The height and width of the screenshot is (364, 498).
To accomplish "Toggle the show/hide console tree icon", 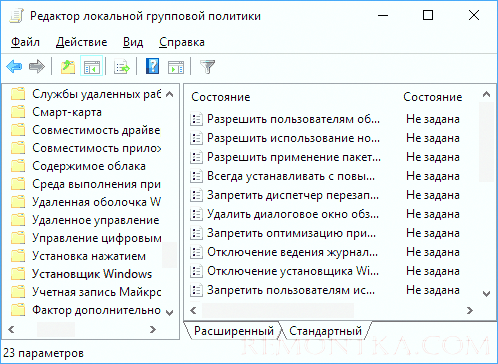I will (x=92, y=67).
